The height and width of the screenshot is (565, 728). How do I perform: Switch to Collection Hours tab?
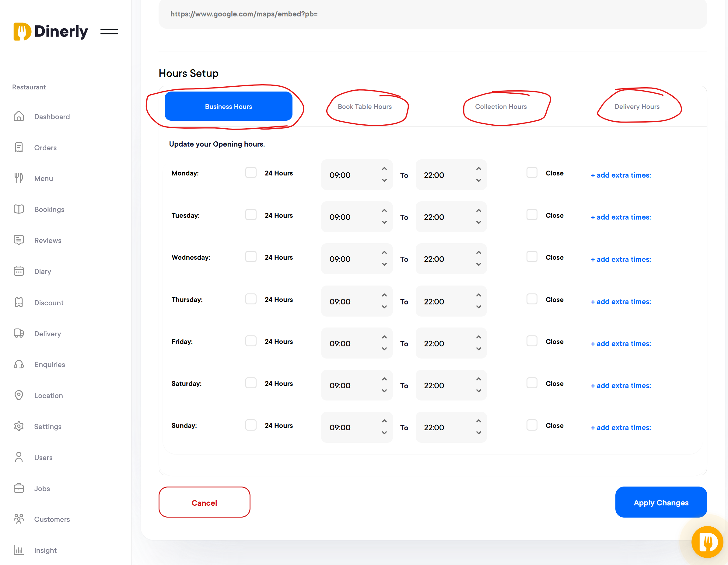pyautogui.click(x=501, y=107)
